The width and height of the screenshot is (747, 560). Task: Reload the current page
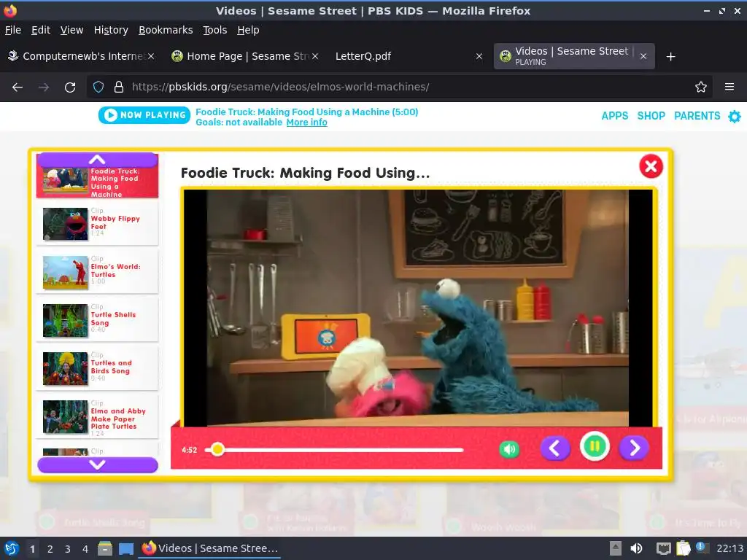coord(70,87)
